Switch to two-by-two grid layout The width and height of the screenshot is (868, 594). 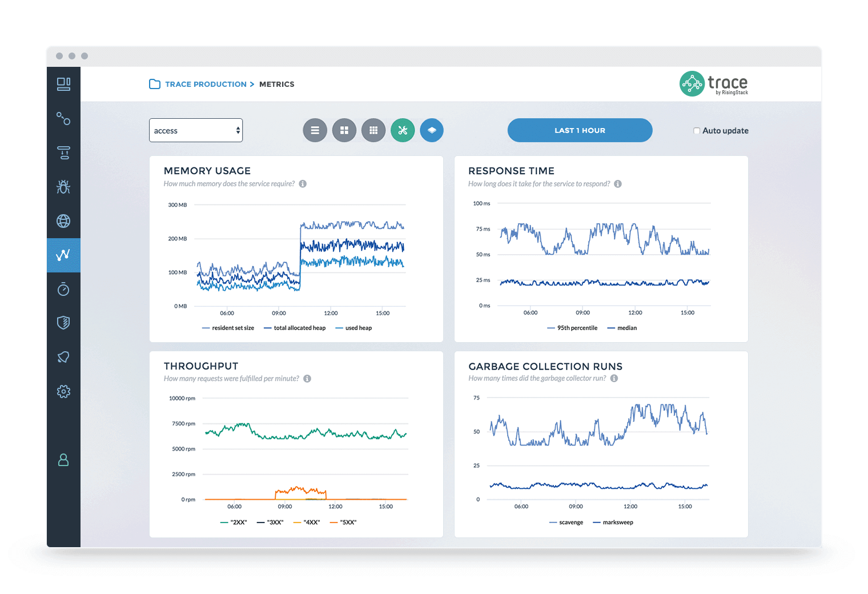(x=344, y=130)
